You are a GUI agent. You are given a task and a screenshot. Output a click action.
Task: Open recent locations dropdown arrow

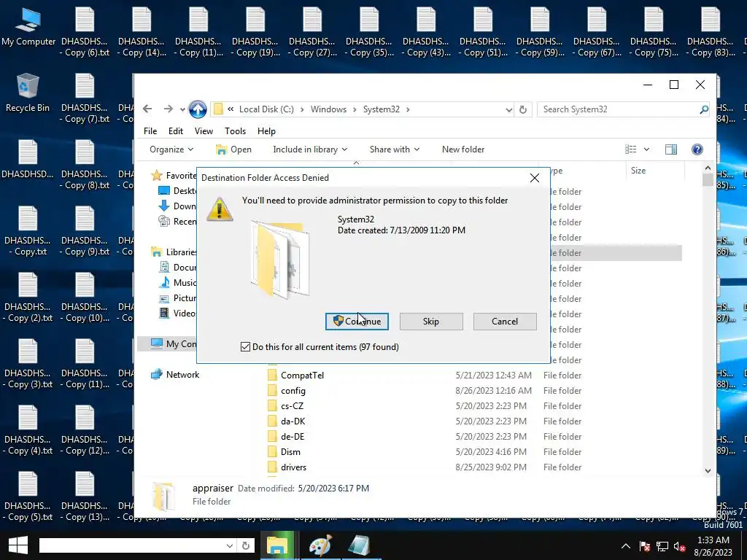[x=182, y=109]
